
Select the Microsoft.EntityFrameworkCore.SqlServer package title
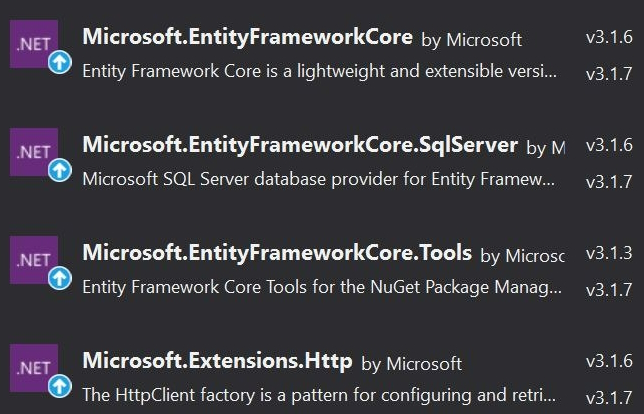[300, 145]
